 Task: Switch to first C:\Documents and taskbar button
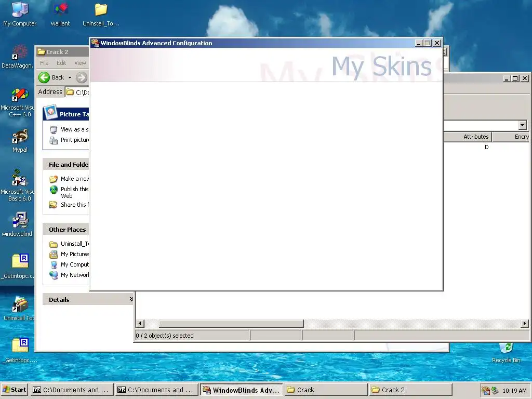pos(71,390)
